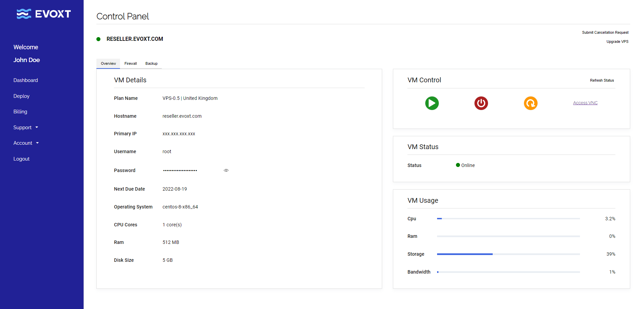Image resolution: width=644 pixels, height=309 pixels.
Task: Log out via the Logout link
Action: (x=22, y=159)
